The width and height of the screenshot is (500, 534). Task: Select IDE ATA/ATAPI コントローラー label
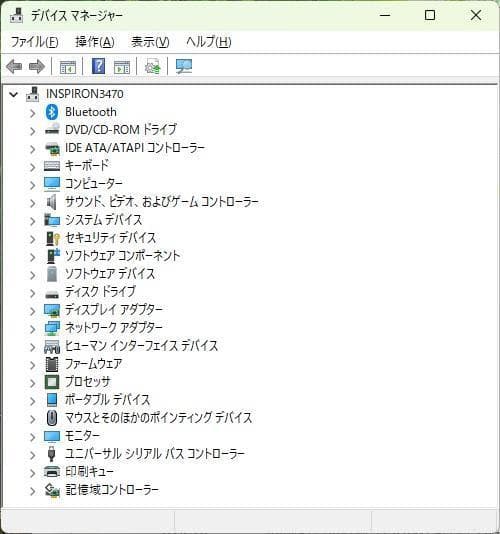pyautogui.click(x=135, y=148)
